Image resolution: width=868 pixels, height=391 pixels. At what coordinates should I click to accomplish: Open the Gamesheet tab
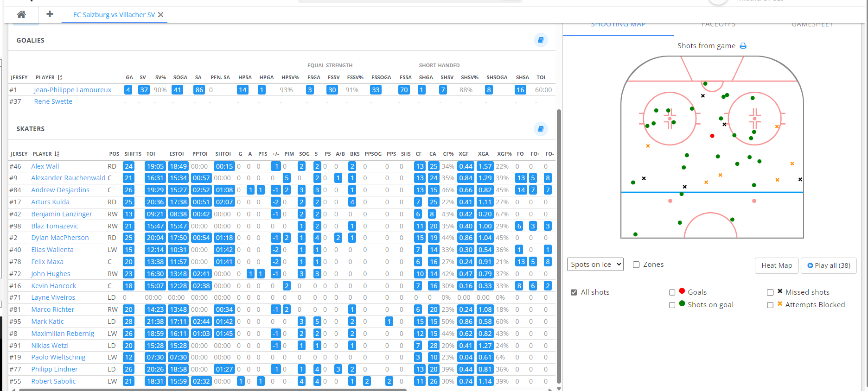(x=812, y=25)
